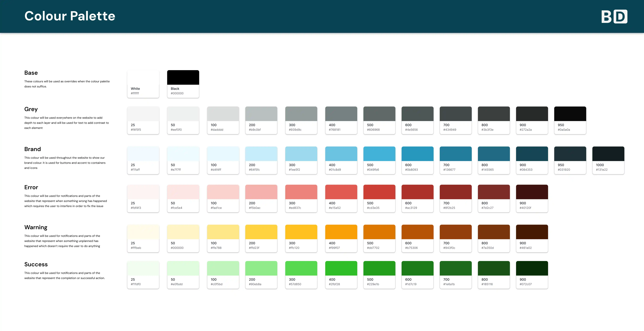Viewport: 644px width, 331px height.
Task: Click Grey 25 swatch #f4f5f5
Action: click(x=143, y=120)
